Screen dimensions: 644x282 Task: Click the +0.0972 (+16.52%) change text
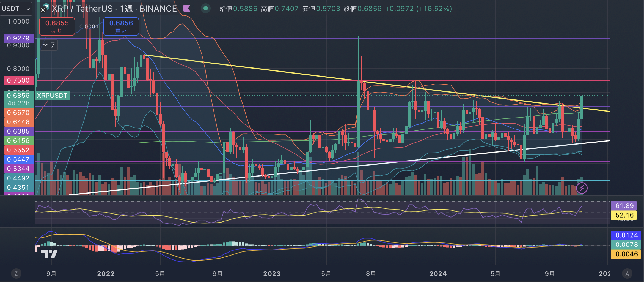(418, 9)
